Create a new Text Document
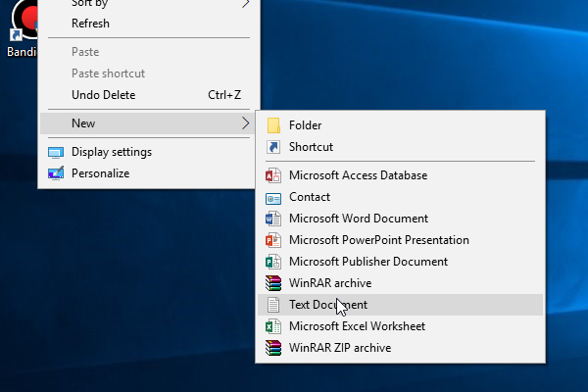Image resolution: width=588 pixels, height=392 pixels. point(328,305)
